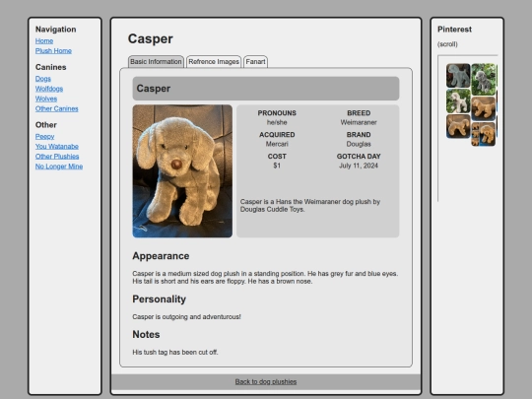Click the Personality section heading
This screenshot has width=532, height=399.
(x=160, y=299)
